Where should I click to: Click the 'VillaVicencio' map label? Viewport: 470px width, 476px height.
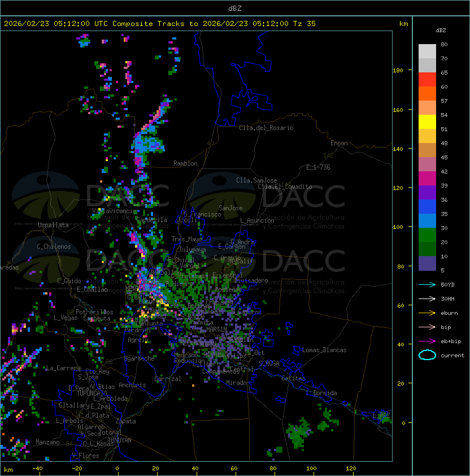tap(114, 211)
